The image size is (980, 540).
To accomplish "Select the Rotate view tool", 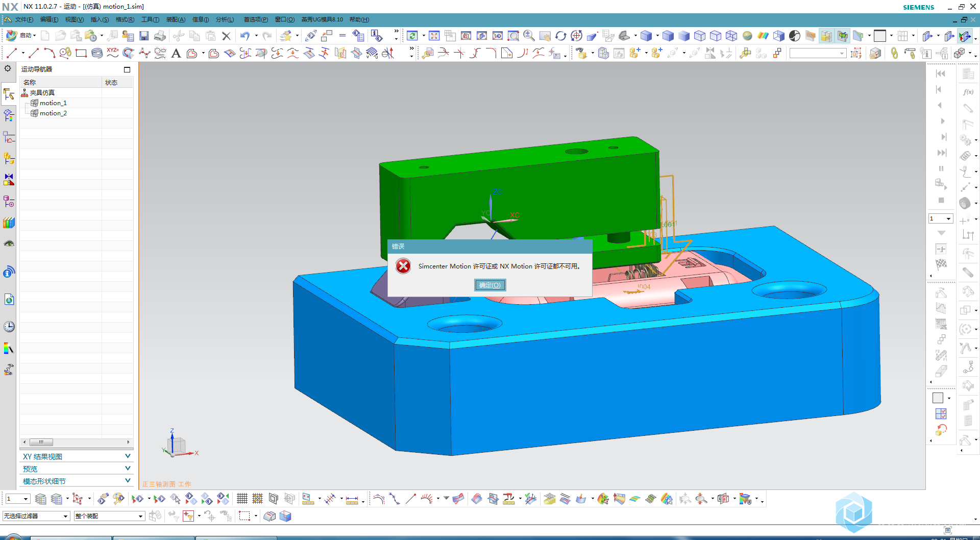I will coord(561,36).
